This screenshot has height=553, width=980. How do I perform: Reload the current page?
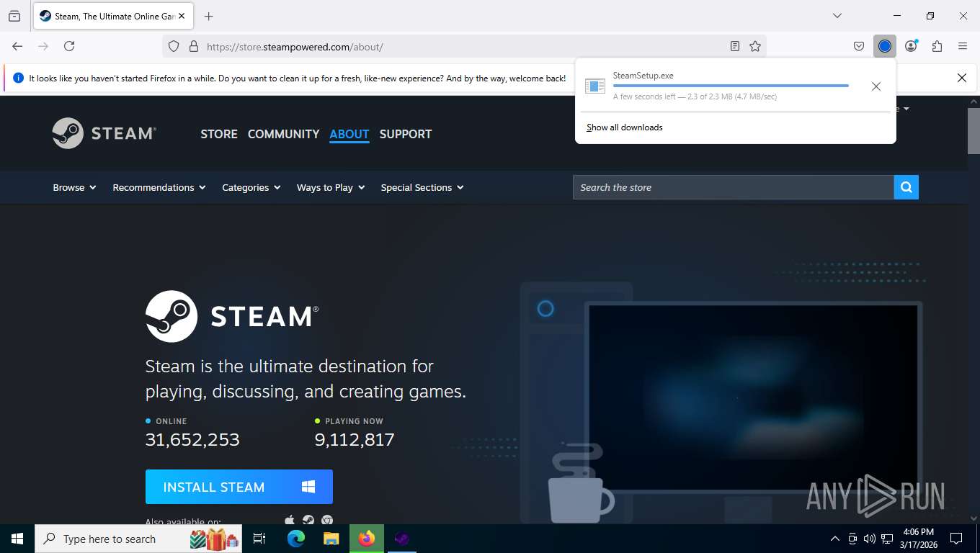[69, 46]
